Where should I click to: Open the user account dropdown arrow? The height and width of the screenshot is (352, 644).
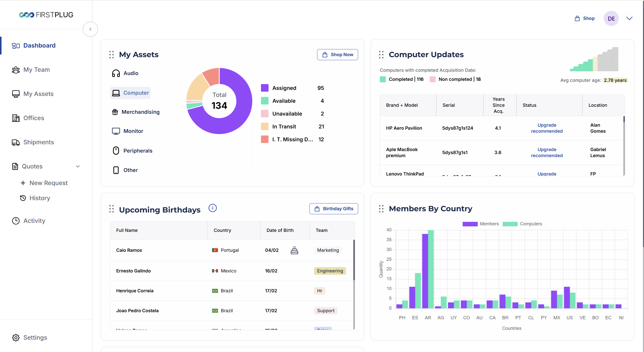629,18
